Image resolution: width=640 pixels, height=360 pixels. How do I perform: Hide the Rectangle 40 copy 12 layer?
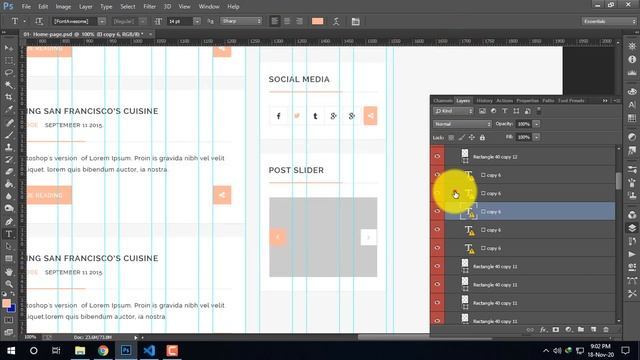pyautogui.click(x=437, y=157)
